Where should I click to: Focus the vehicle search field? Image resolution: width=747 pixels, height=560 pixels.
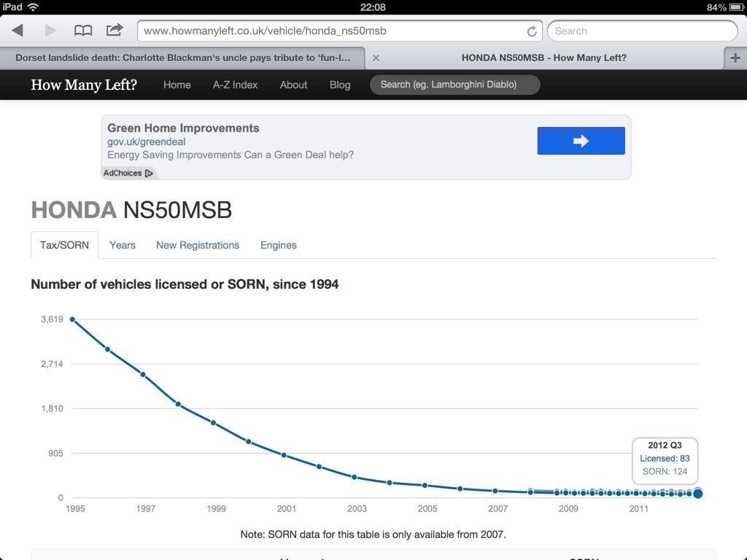[454, 85]
